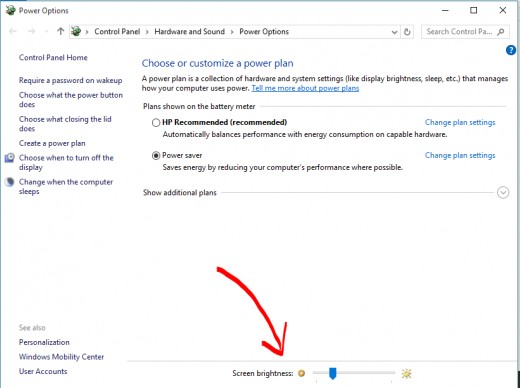Open User Accounts link
This screenshot has width=520, height=388.
pos(43,371)
